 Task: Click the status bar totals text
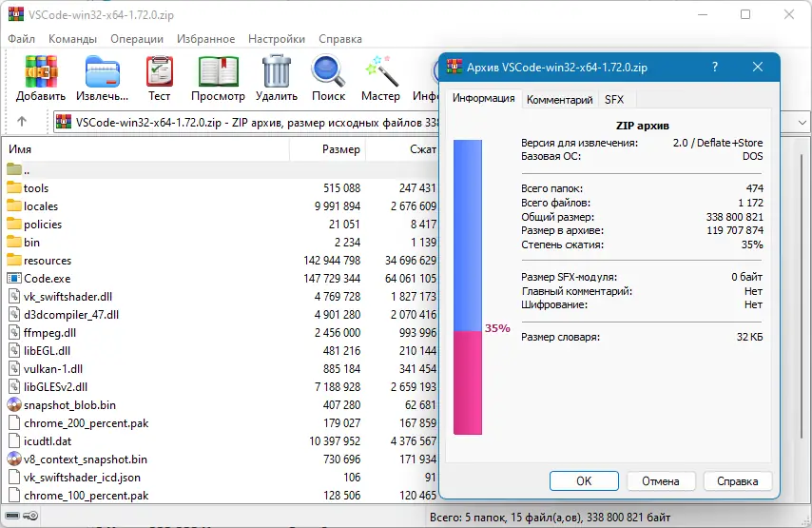pyautogui.click(x=550, y=518)
